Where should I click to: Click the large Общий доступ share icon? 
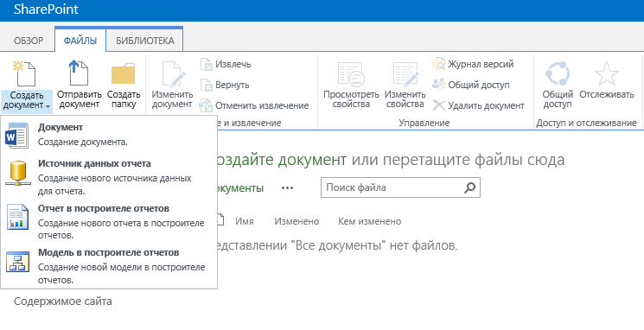pos(558,74)
